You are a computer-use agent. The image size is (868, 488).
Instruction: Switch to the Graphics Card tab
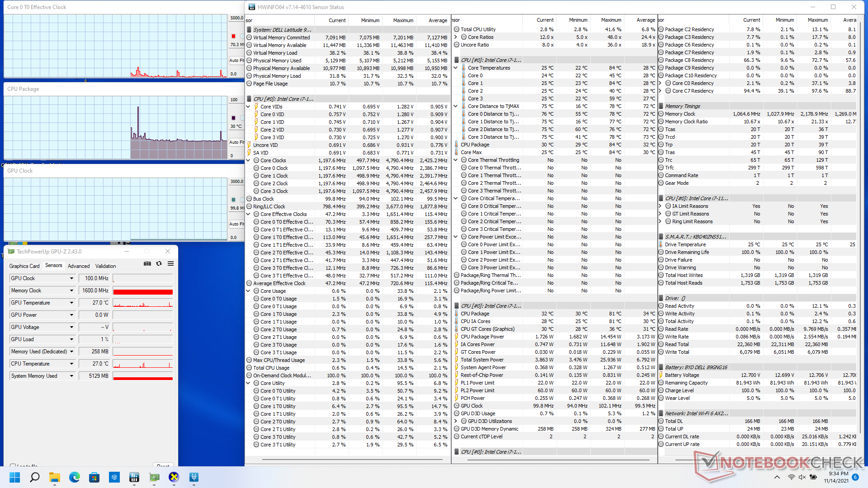(24, 266)
